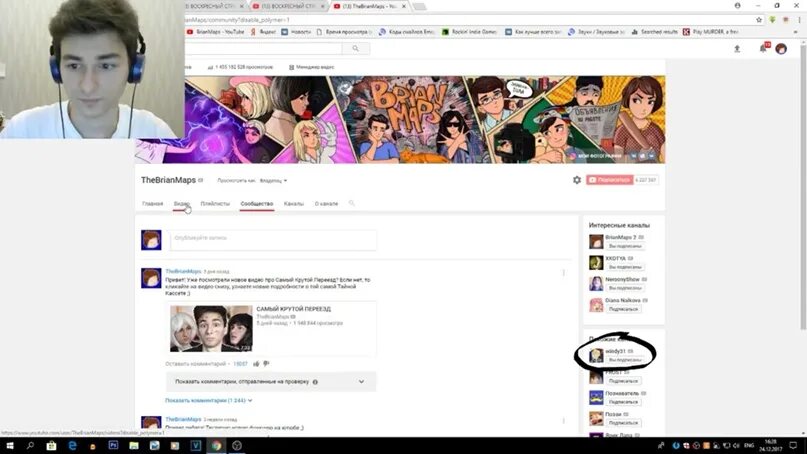
Task: Subscribe to the Позик channel
Action: click(623, 423)
